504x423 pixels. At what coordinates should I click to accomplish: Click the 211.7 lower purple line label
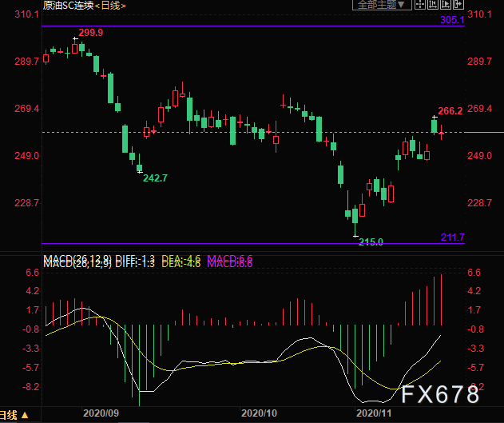click(x=453, y=237)
